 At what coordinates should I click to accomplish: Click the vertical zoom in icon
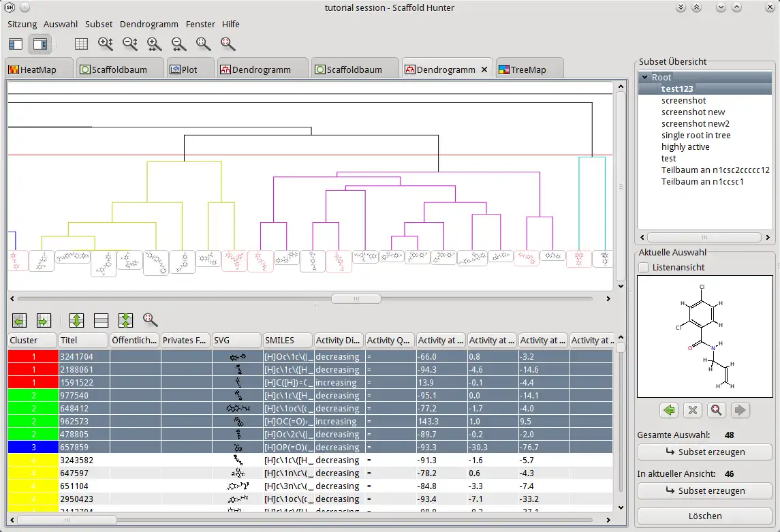point(106,44)
